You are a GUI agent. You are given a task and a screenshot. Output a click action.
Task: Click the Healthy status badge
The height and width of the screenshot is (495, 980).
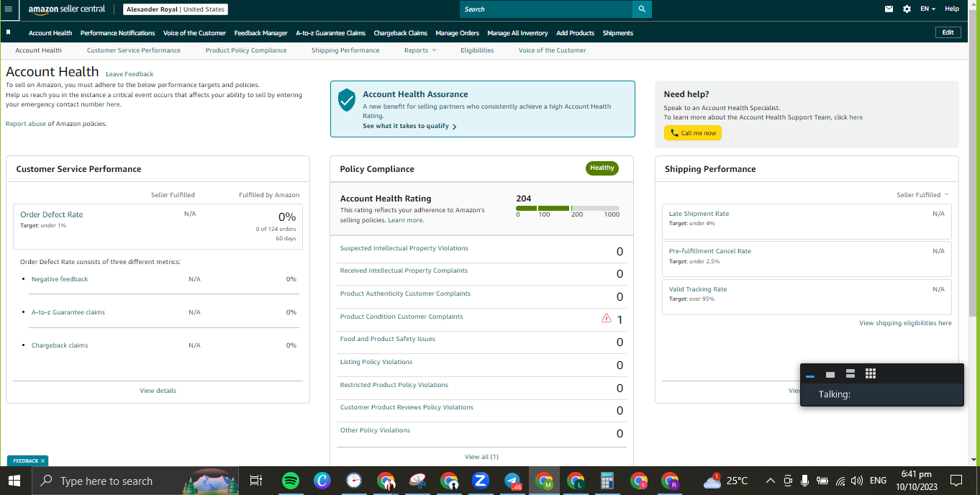point(602,168)
